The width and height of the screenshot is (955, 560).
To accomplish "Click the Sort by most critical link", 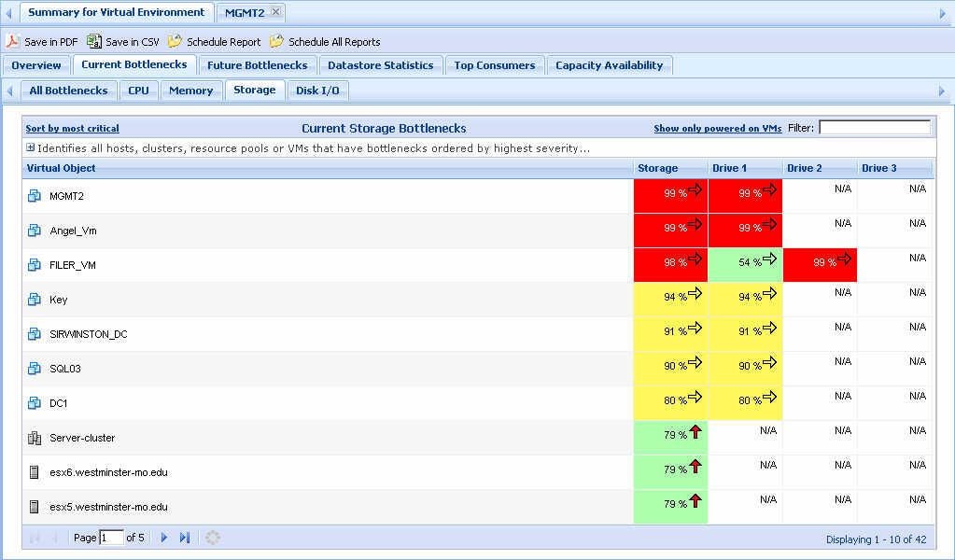I will (x=73, y=129).
